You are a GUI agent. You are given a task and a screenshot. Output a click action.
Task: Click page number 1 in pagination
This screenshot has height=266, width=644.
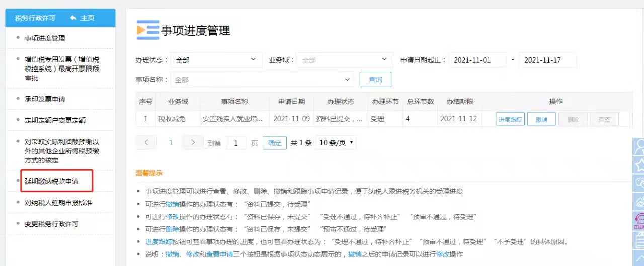click(171, 143)
